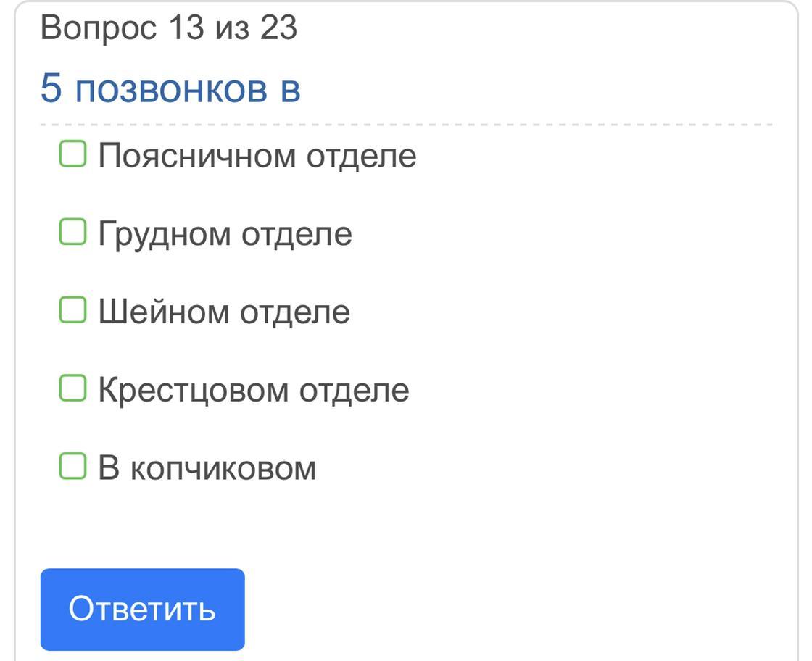Enable the Крестцовом отделе checkbox

tap(72, 388)
